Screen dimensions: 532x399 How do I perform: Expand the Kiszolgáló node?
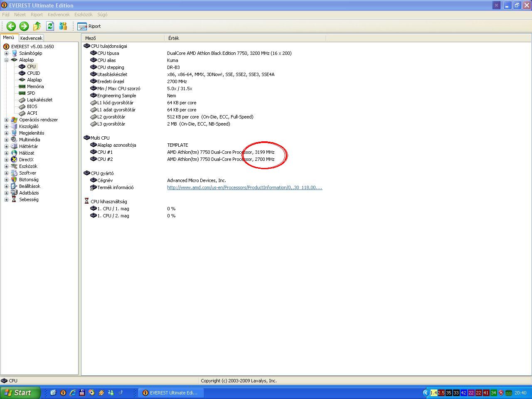(6, 126)
